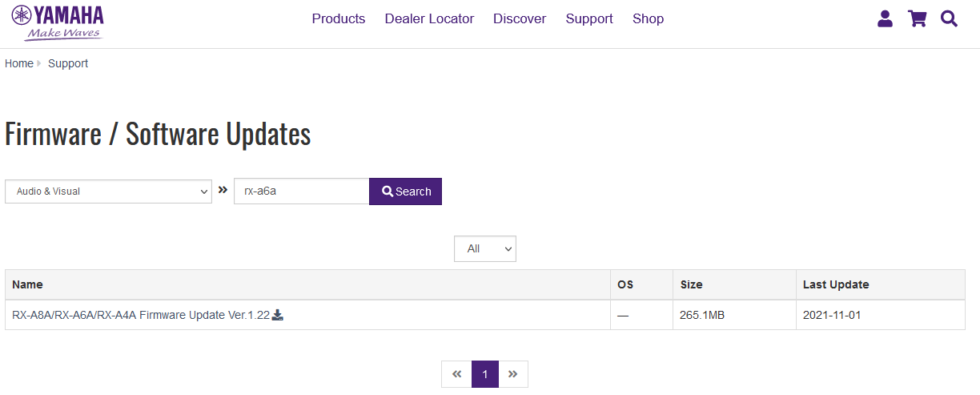Focus the search field containing rx-a6a
The image size is (980, 395).
(x=301, y=191)
